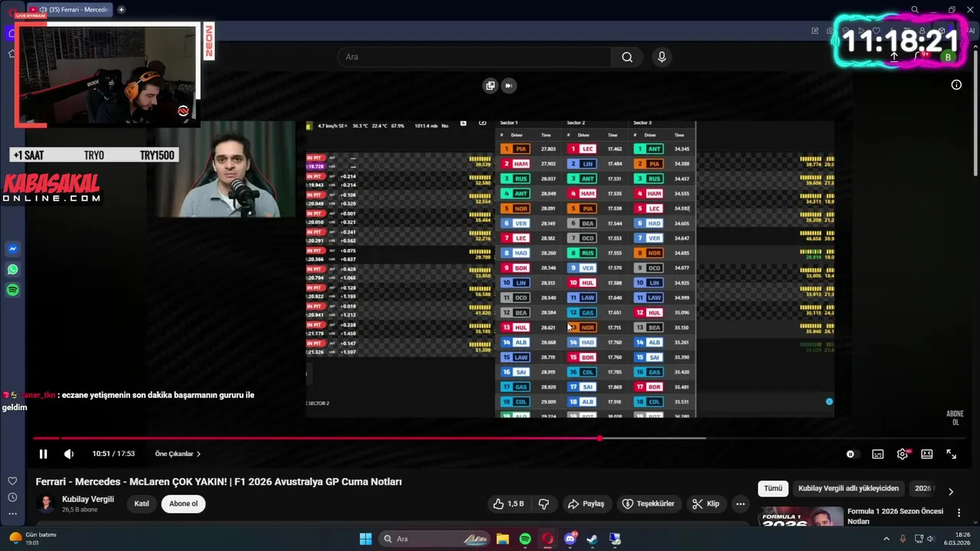
Task: Select the Kubilay Vergili adlı yükleyiciden chip
Action: [848, 488]
